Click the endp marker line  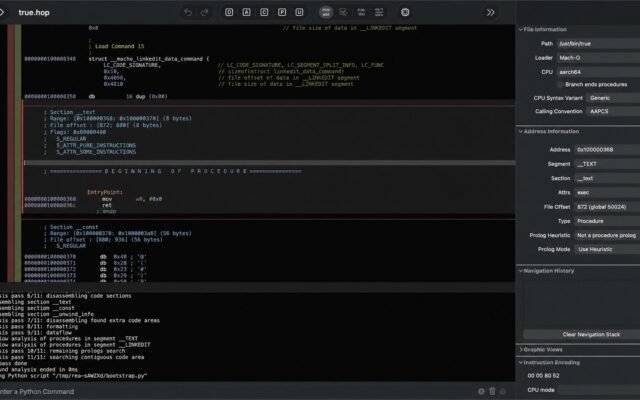pyautogui.click(x=107, y=211)
